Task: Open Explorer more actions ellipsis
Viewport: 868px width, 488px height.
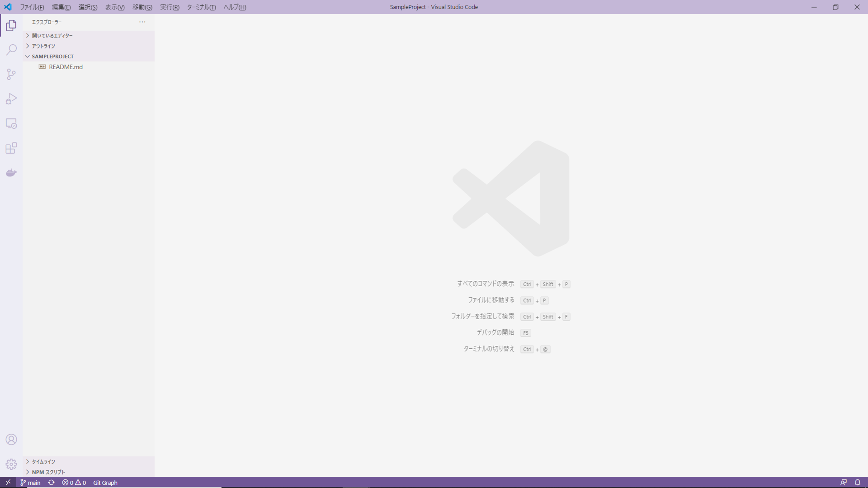Action: click(142, 22)
